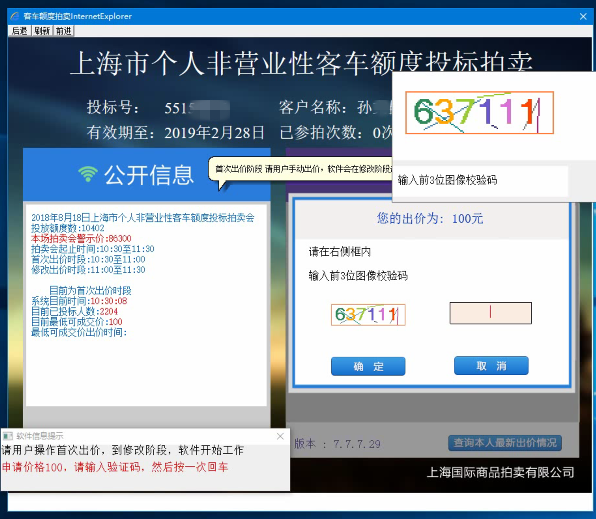Screen dimensions: 596x519
Task: Click the small 637111 captcha image
Action: pyautogui.click(x=368, y=315)
